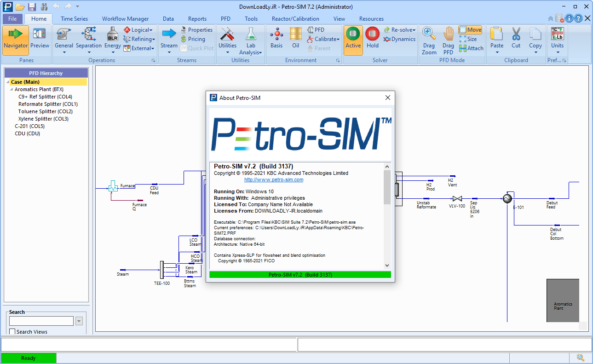Open the petro-sim.com website link

tap(274, 180)
